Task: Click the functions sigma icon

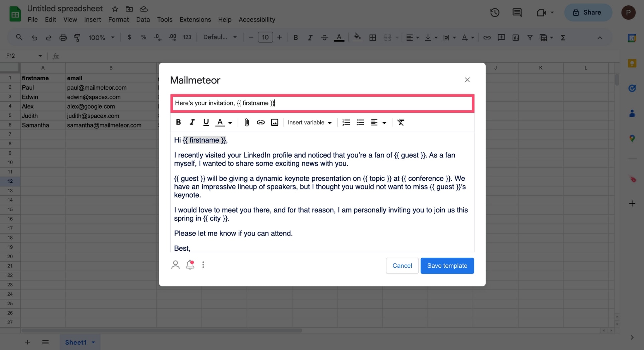Action: 563,37
